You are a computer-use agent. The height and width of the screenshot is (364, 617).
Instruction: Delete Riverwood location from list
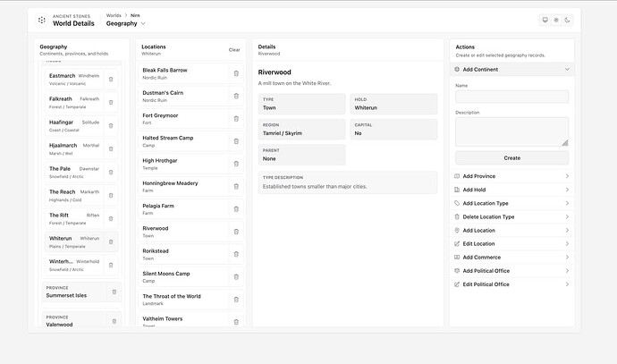click(x=236, y=232)
